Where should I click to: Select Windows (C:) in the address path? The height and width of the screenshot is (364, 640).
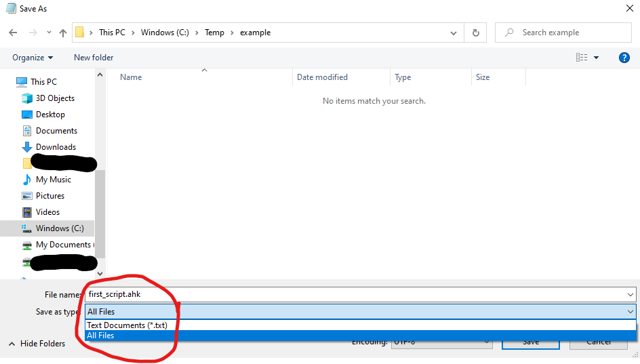pos(165,33)
